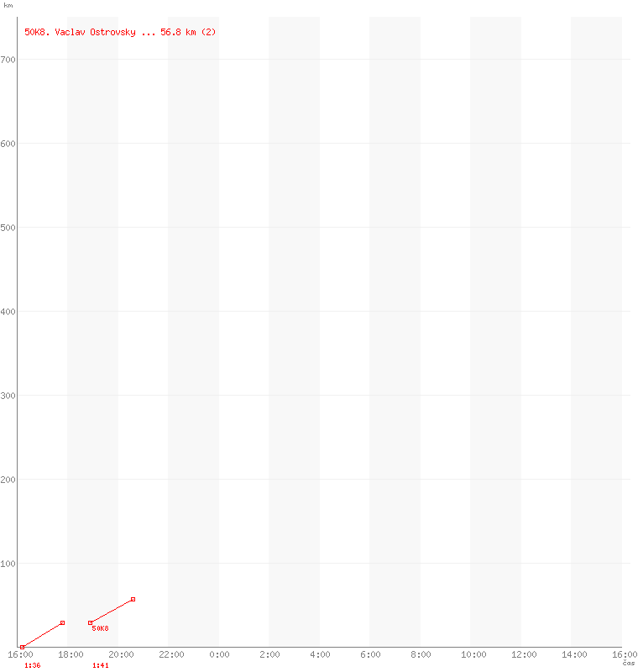The image size is (638, 672).
Task: Select the data point at the chart origin
Action: click(x=22, y=647)
